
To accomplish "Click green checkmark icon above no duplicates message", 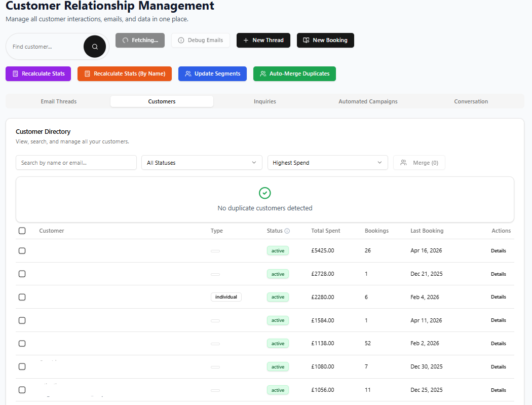I will pos(264,193).
